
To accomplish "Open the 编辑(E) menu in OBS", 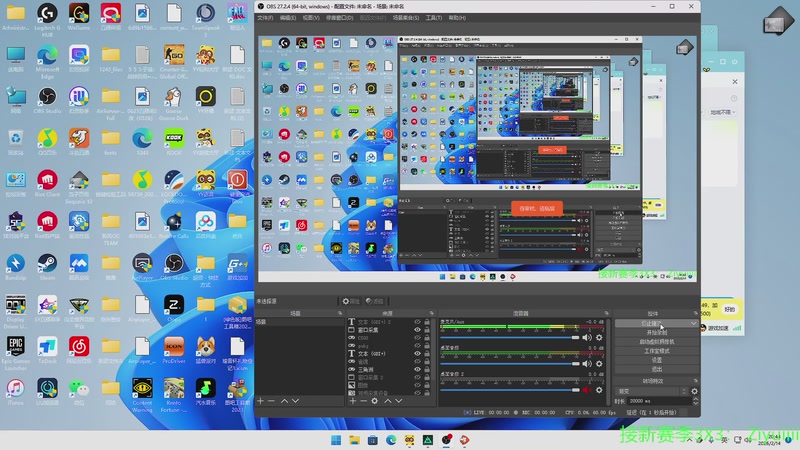I will [x=288, y=18].
